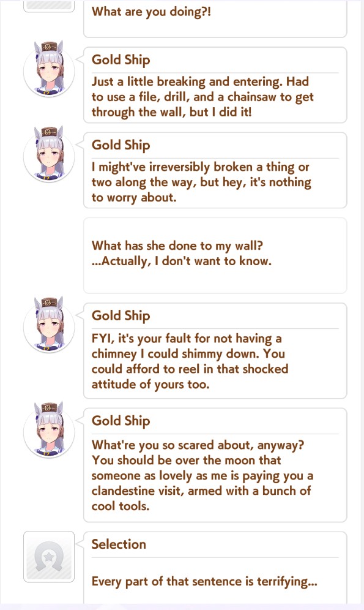Click the '...Actually, I don't want to know.' line
The width and height of the screenshot is (364, 610).
182,261
